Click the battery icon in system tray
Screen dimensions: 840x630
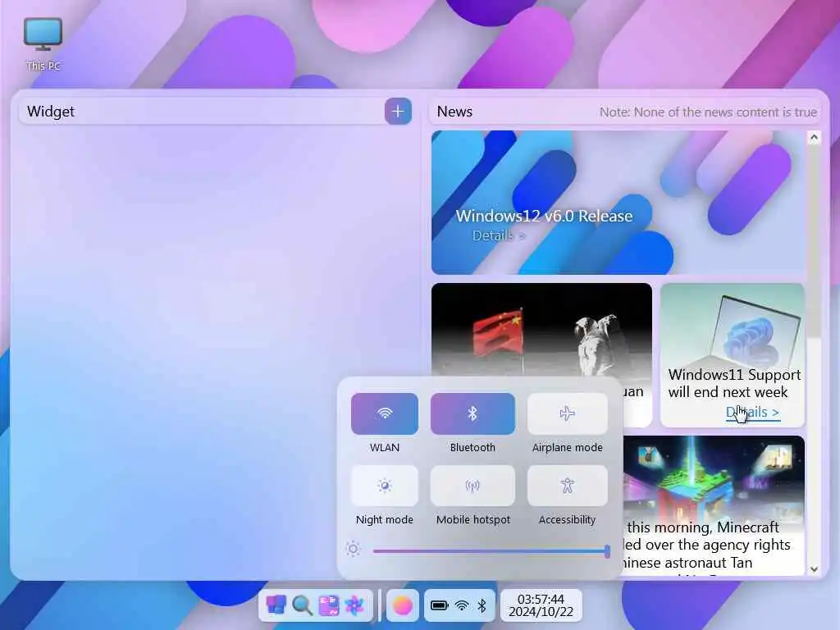(440, 605)
